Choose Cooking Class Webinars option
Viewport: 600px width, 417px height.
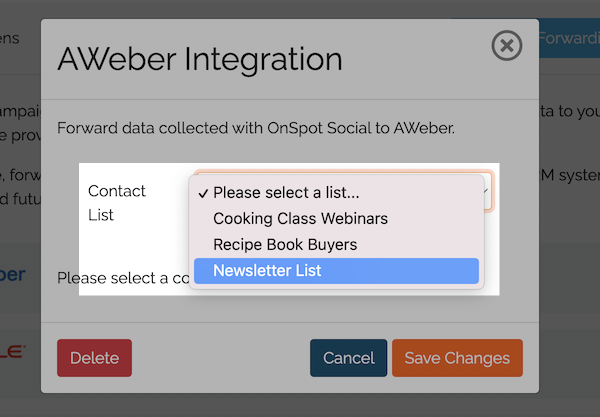(x=300, y=217)
